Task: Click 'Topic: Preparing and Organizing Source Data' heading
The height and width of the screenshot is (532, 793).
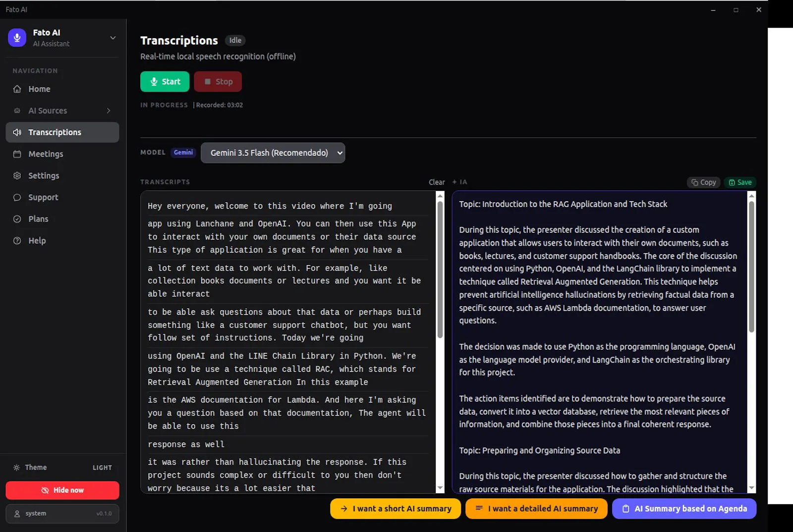Action: tap(539, 451)
